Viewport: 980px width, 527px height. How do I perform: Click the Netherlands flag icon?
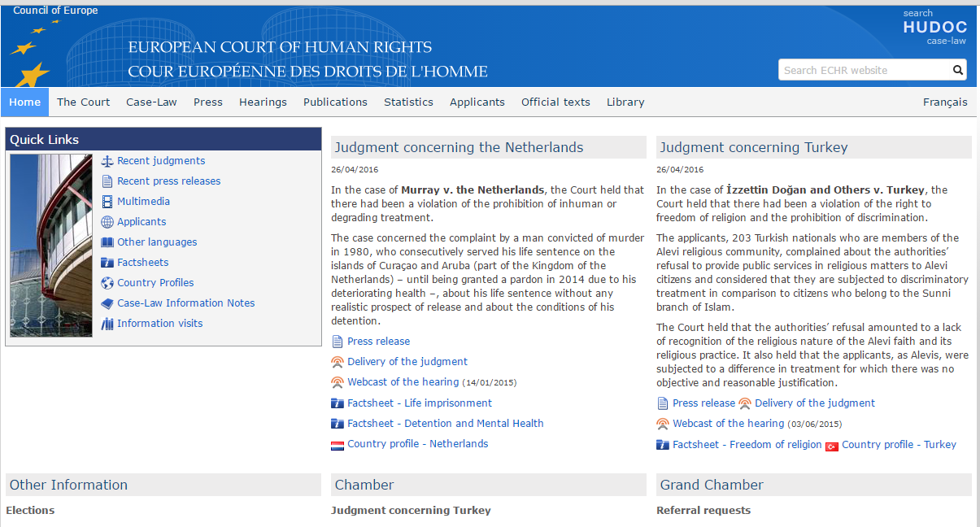click(338, 445)
